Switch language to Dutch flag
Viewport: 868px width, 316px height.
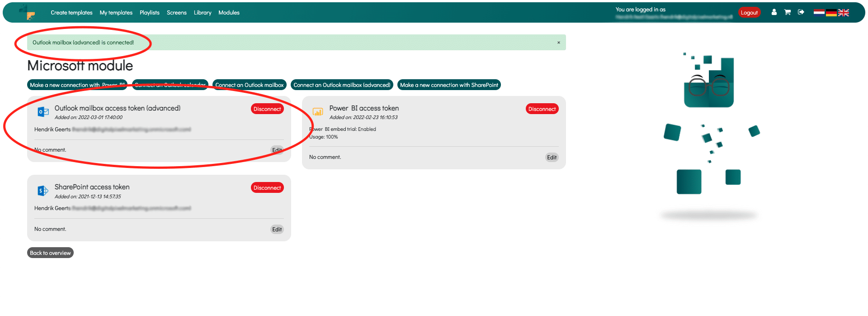tap(819, 12)
